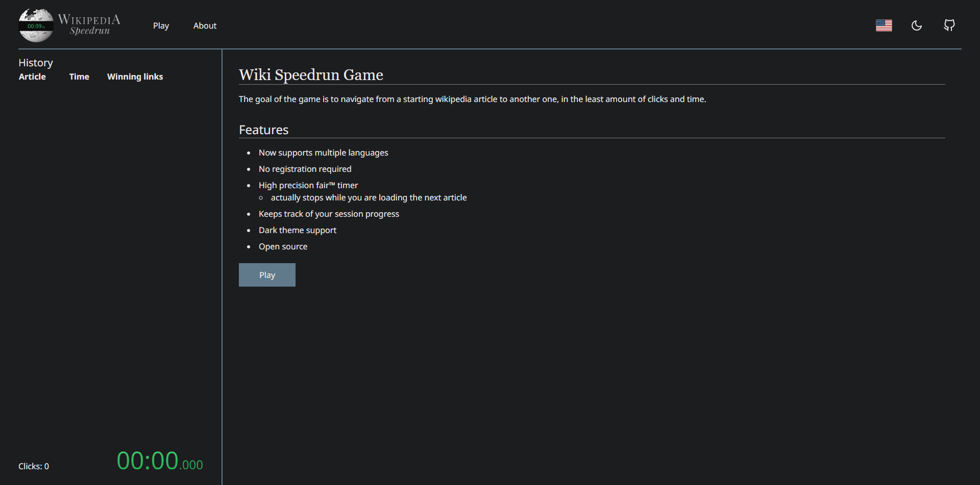This screenshot has height=485, width=980.
Task: Click the Wikipedia Speedrun globe logo
Action: point(36,25)
